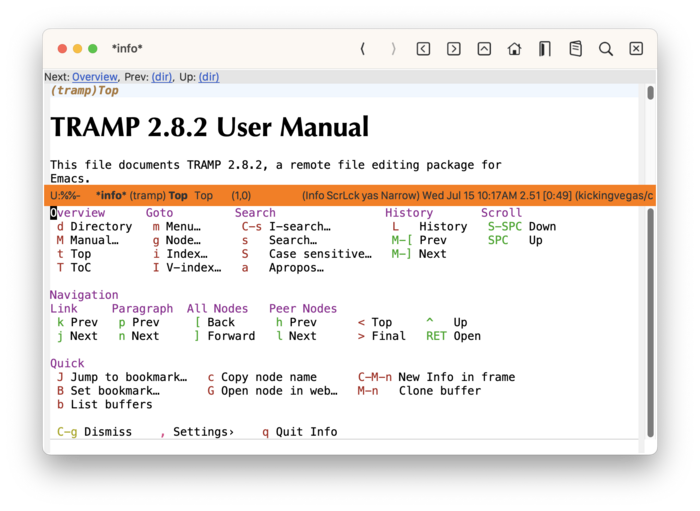Choose Set bookmark… command

[108, 391]
